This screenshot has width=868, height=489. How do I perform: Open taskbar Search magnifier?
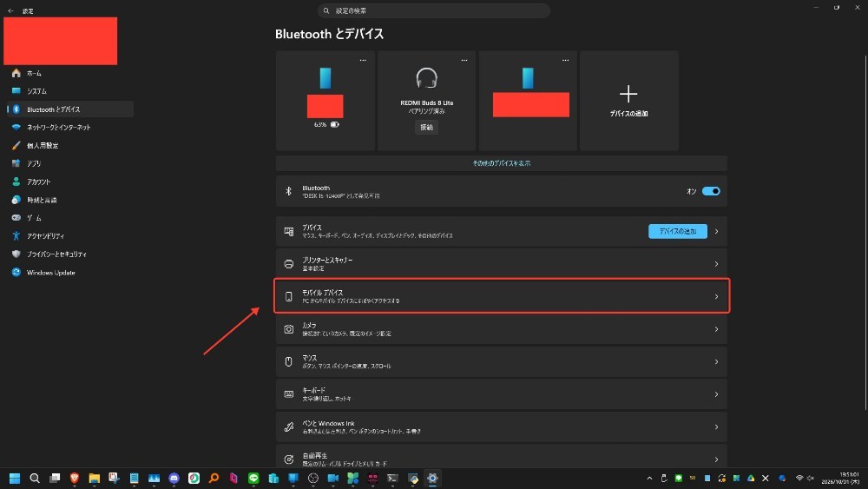(35, 479)
